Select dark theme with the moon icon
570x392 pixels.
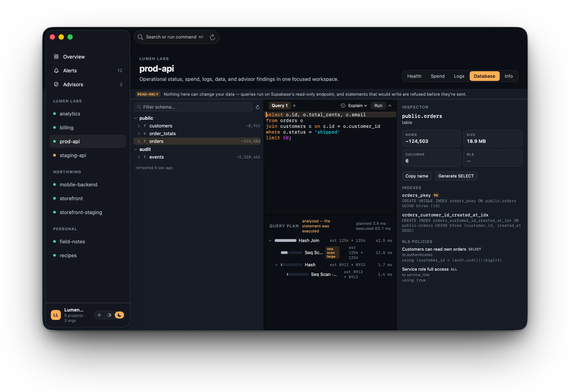tap(119, 315)
